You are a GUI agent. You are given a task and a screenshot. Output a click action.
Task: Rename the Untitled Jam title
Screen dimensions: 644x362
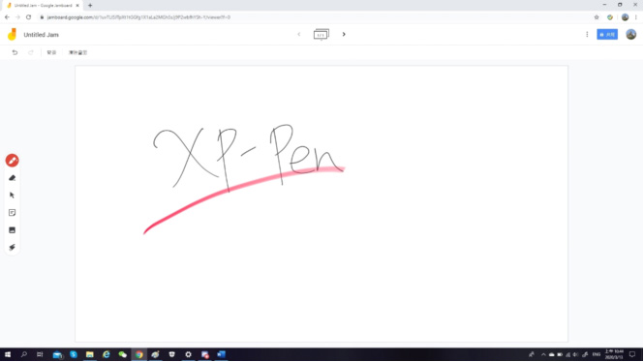(41, 35)
